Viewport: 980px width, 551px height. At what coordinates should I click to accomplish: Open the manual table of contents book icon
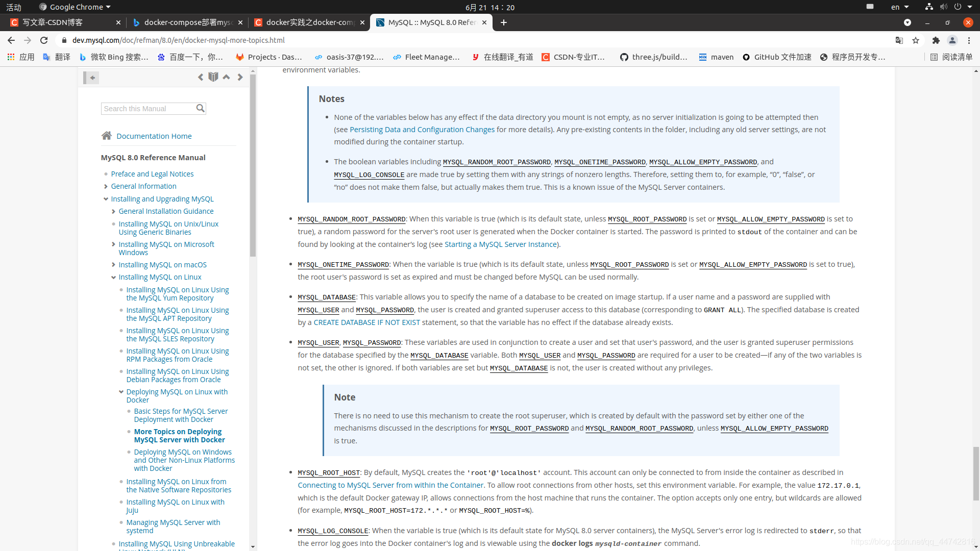click(213, 77)
